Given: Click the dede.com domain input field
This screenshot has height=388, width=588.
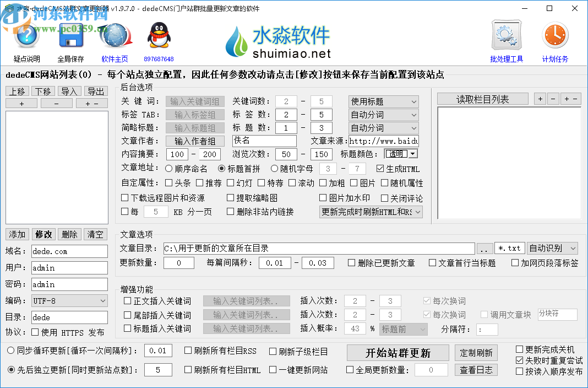Looking at the screenshot, I should 69,251.
